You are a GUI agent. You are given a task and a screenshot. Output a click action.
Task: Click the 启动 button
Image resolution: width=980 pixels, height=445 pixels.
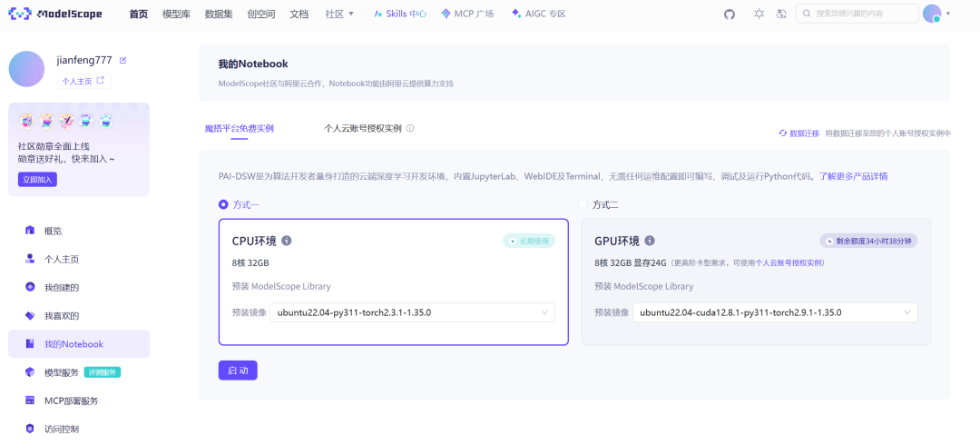[238, 370]
